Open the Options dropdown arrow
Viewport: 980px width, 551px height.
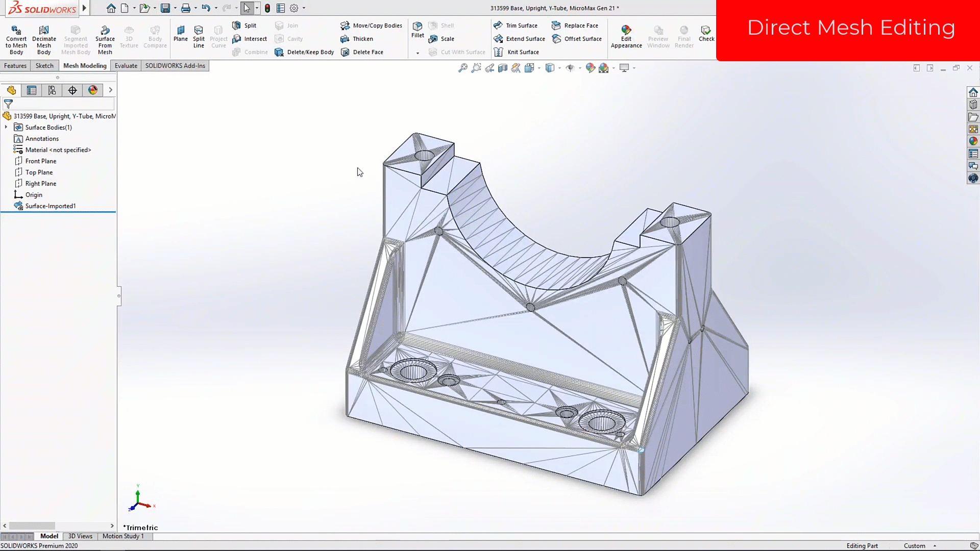[304, 8]
